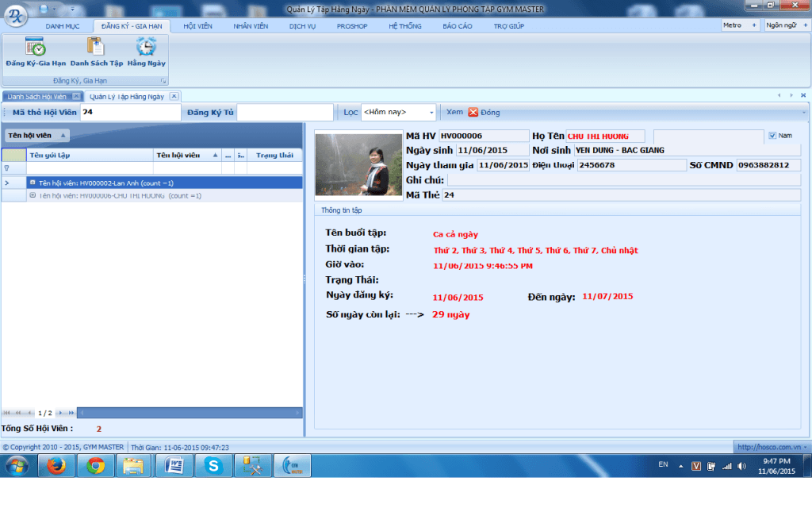812x508 pixels.
Task: Open the HỘI VIÊN ribbon tab
Action: [x=197, y=26]
